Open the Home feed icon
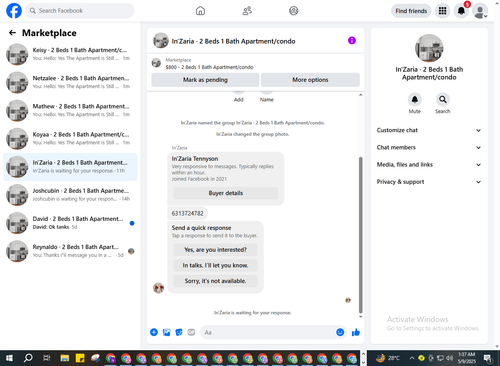 click(200, 11)
